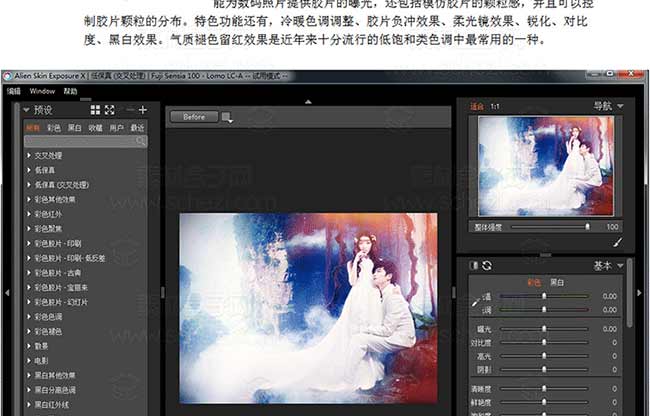Click the main wedding photo preview
This screenshot has width=650, height=416.
tap(308, 308)
